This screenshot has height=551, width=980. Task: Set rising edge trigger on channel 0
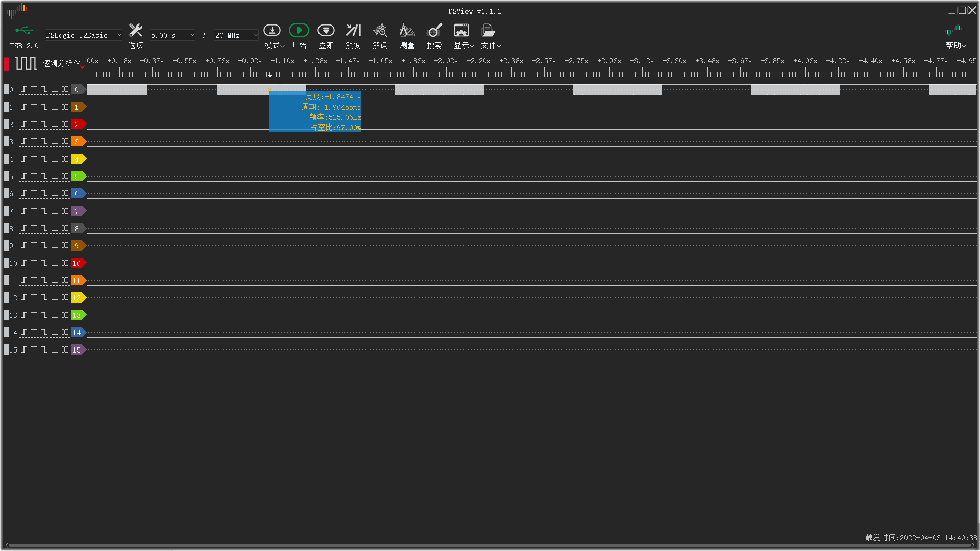(x=24, y=90)
